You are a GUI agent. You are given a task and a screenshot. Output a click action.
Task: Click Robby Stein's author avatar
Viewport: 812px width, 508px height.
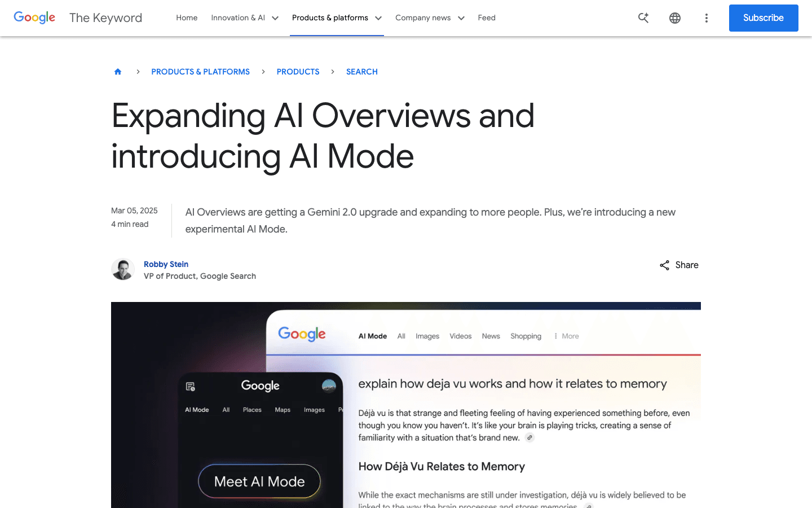123,269
